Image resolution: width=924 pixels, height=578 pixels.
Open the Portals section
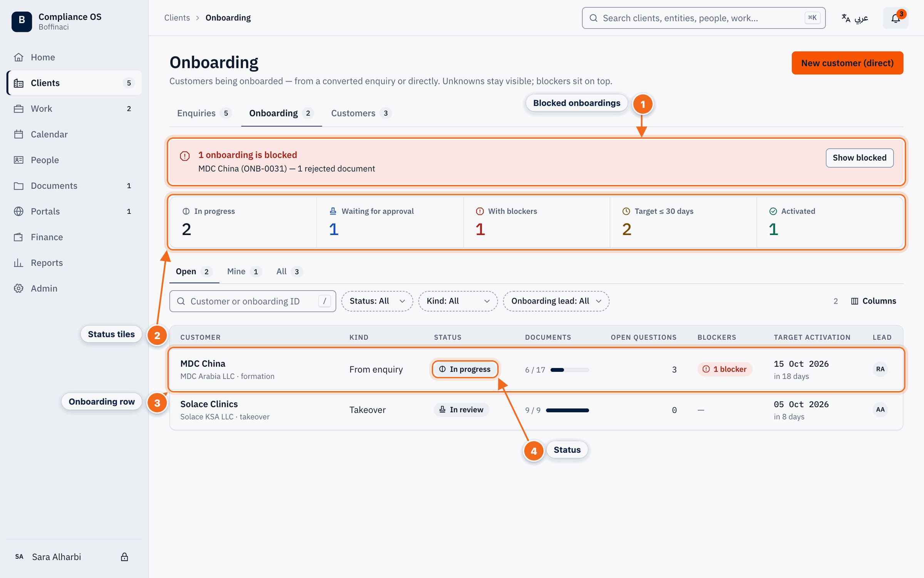(74, 211)
